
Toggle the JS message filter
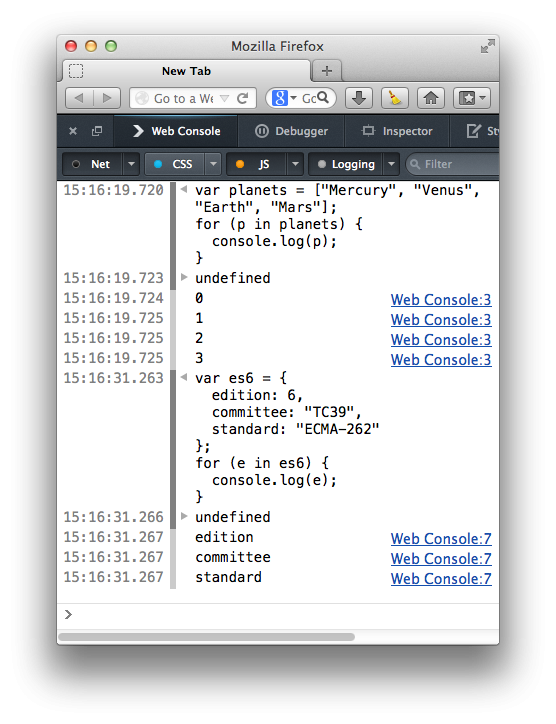pos(257,164)
